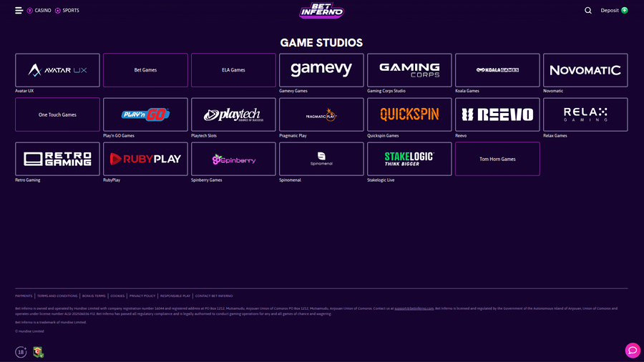Viewport: 644px width, 362px height.
Task: Click the Spinomenal caption text
Action: pyautogui.click(x=290, y=180)
